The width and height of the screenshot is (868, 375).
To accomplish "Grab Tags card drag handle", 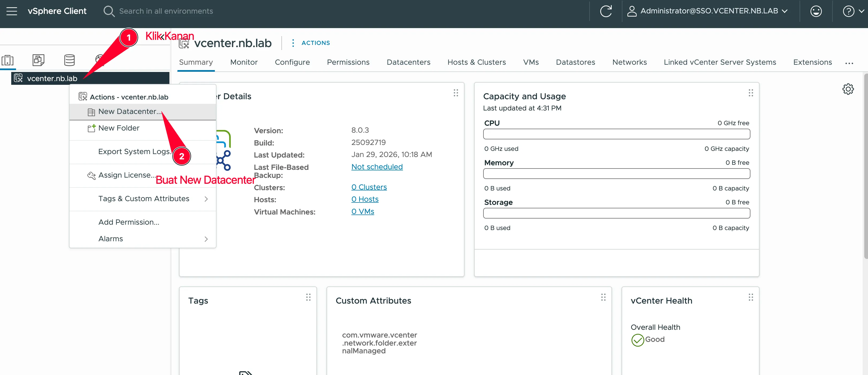I will [x=308, y=297].
